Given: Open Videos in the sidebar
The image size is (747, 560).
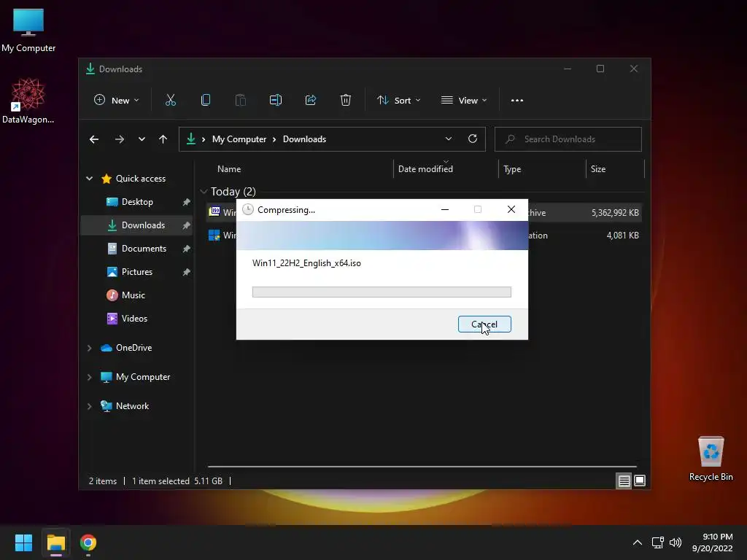Looking at the screenshot, I should [x=127, y=319].
